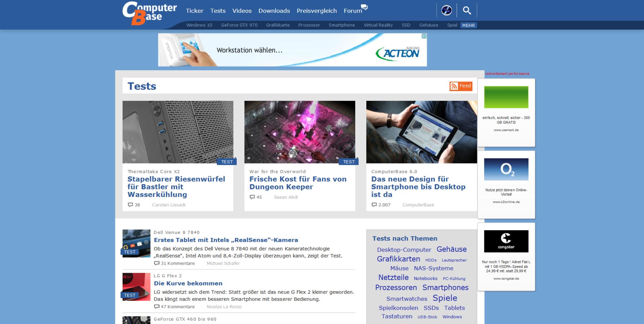Viewport: 644px width, 324px height.
Task: Open War for the Overworld game thumbnail
Action: pos(300,132)
